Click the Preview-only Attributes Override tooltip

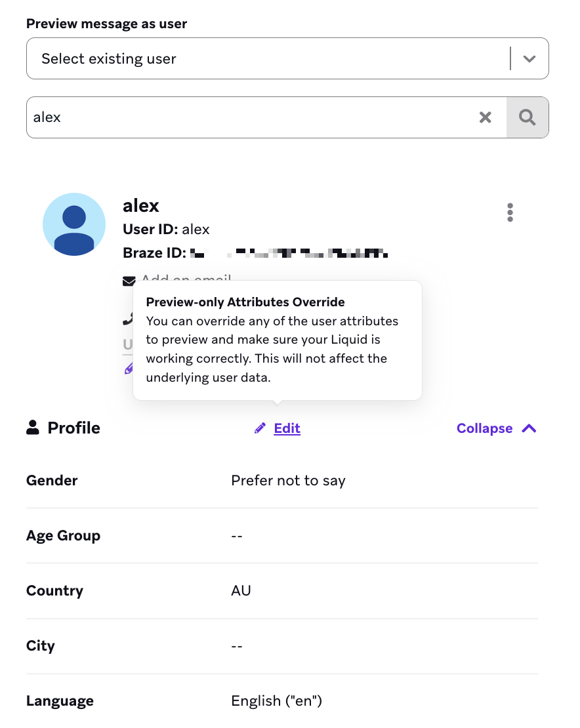(x=277, y=340)
